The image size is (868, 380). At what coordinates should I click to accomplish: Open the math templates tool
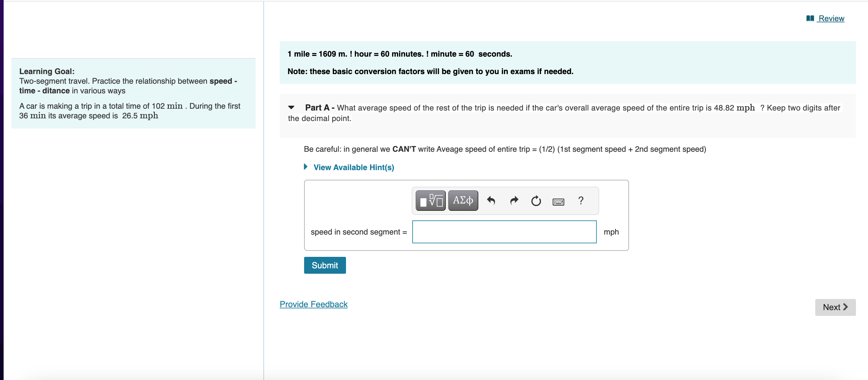430,200
